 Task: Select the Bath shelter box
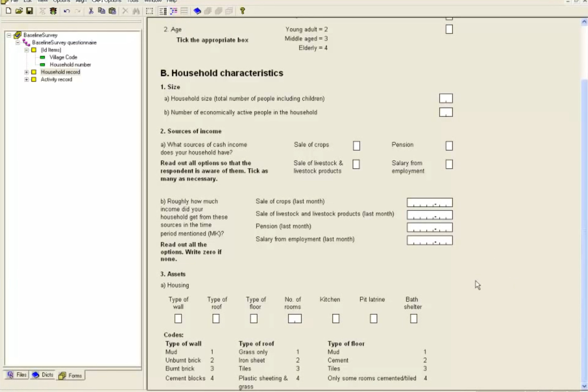(414, 319)
